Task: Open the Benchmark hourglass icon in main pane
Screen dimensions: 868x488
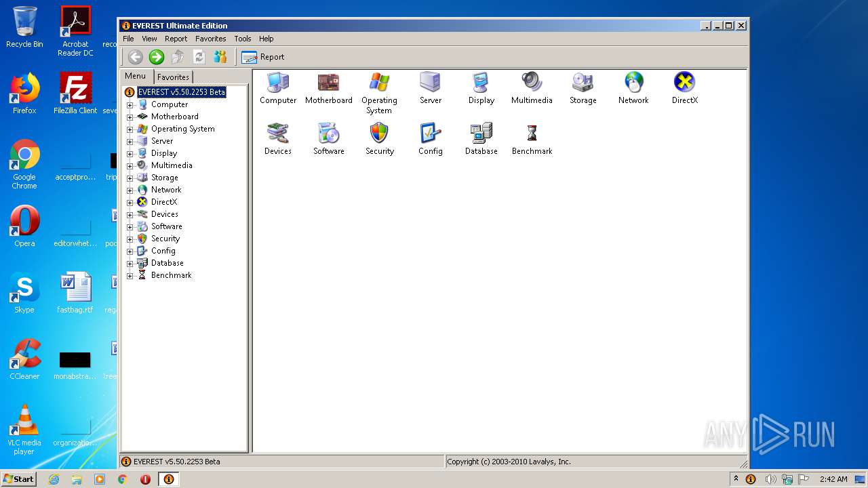Action: pos(532,134)
